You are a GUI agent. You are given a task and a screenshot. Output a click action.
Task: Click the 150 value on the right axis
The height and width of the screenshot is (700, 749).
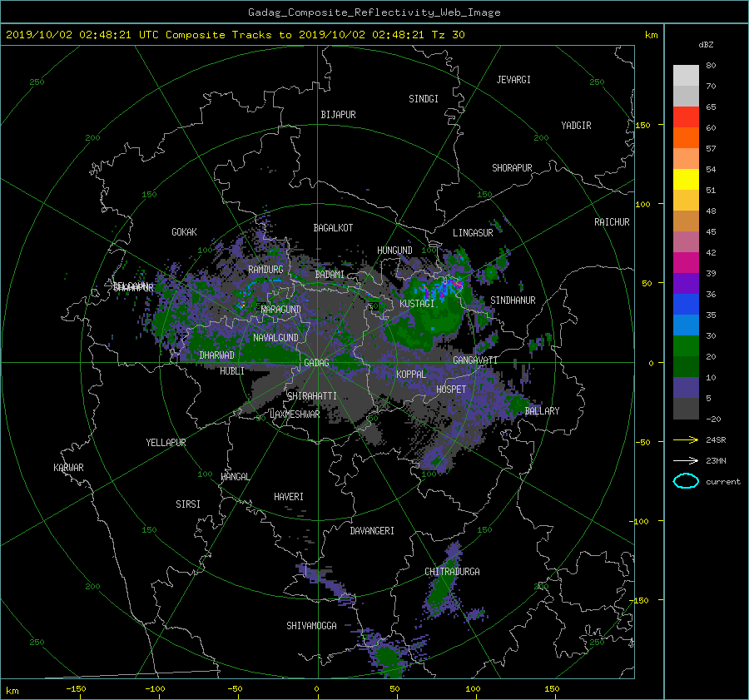click(x=643, y=125)
